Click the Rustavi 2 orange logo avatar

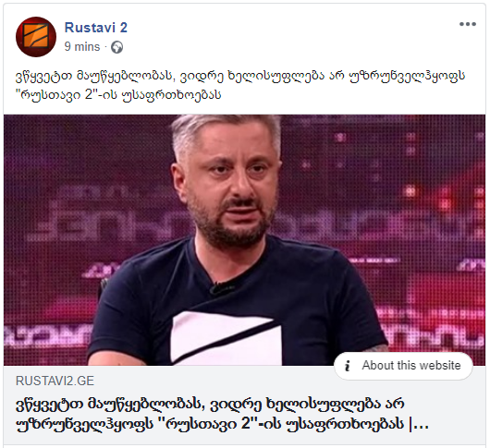point(36,37)
